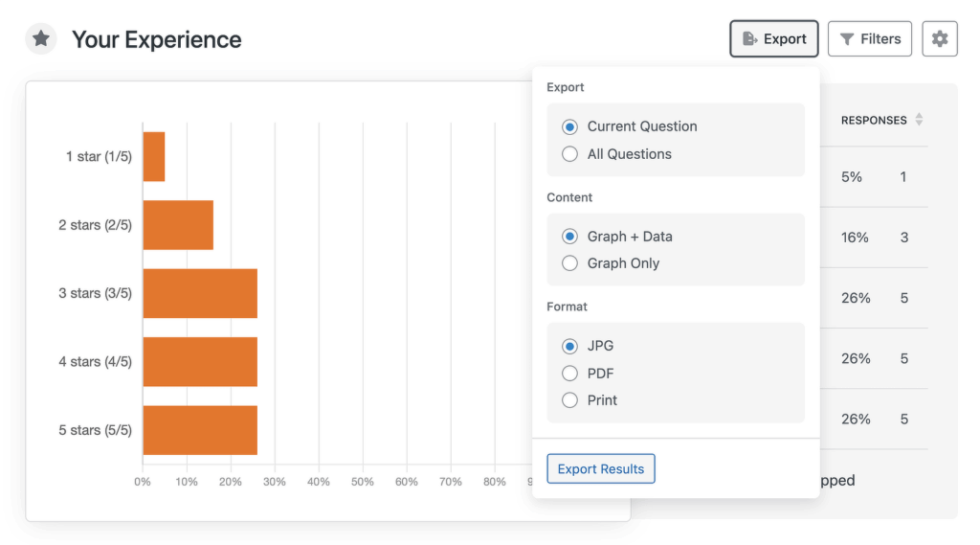This screenshot has height=545, width=980.
Task: Click the Your Experience heading
Action: point(157,40)
